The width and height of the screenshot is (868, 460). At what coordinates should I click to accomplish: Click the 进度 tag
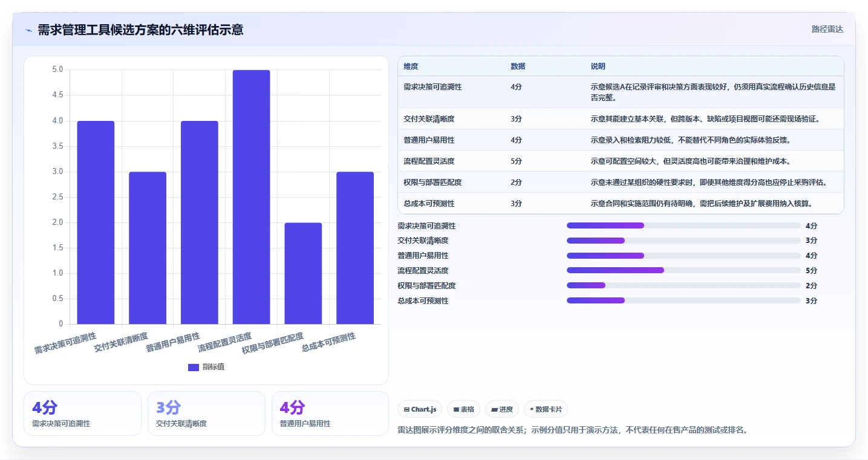502,409
